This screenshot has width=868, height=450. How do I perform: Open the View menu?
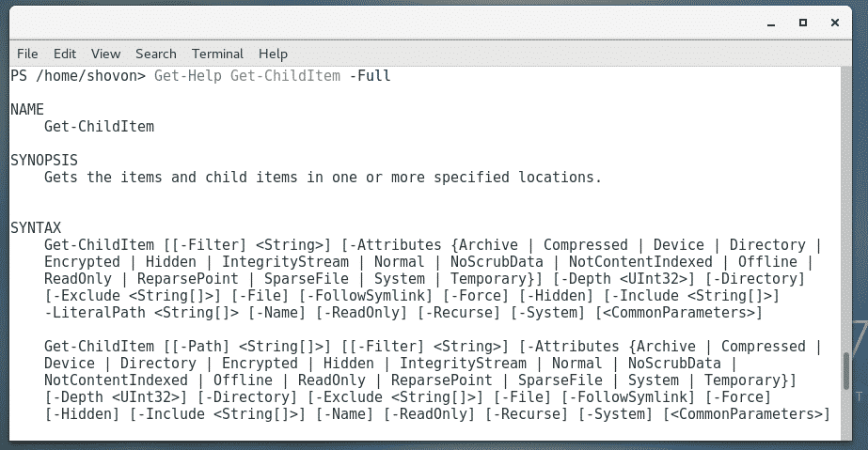[105, 54]
